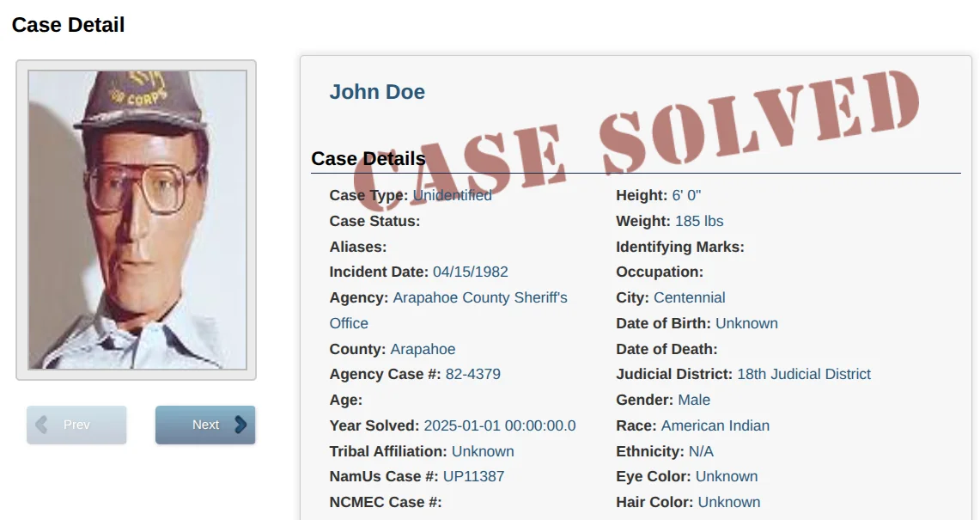This screenshot has height=520, width=980.
Task: Click the race value American Indian
Action: pos(715,425)
